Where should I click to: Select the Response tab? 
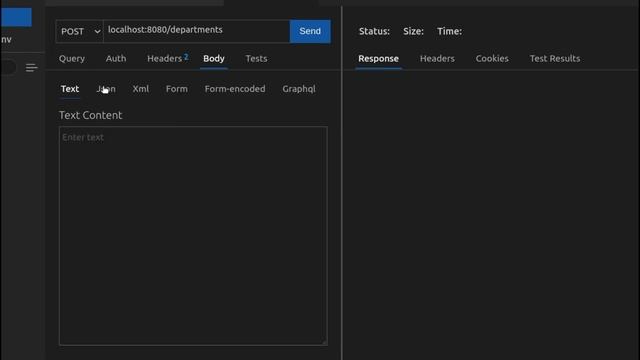click(378, 58)
